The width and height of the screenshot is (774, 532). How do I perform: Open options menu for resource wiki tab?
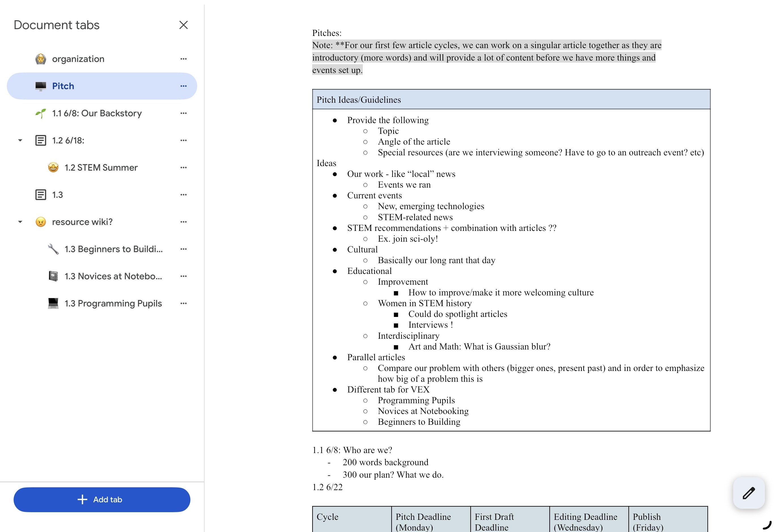[x=183, y=222]
